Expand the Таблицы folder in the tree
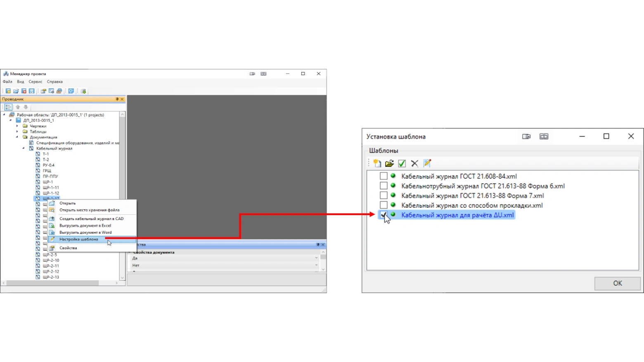This screenshot has height=362, width=644. coord(17,132)
